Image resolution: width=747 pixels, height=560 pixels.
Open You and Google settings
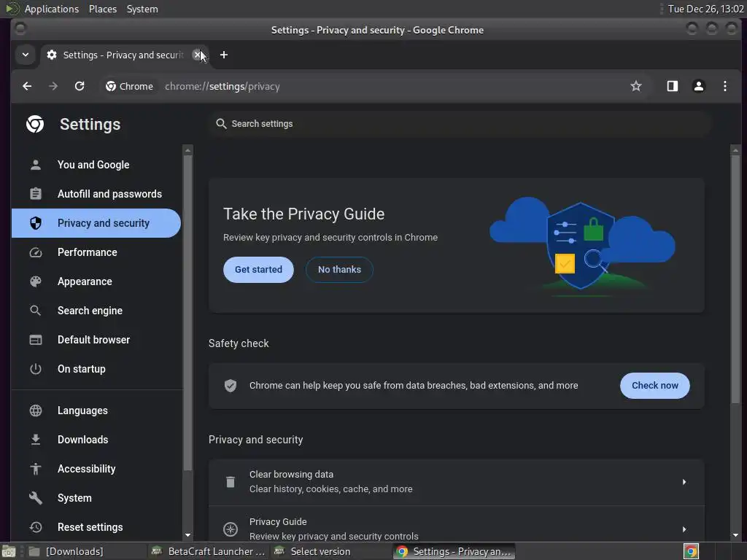[96, 165]
